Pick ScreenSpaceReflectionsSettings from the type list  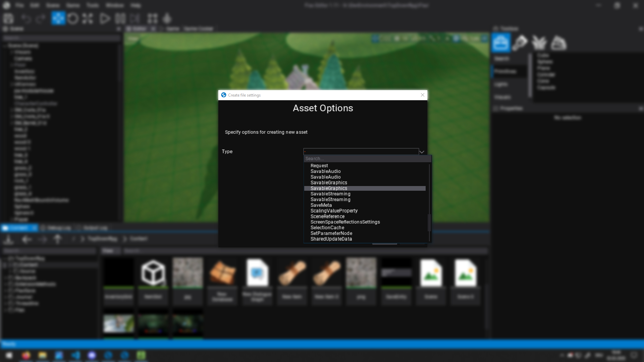pyautogui.click(x=345, y=222)
